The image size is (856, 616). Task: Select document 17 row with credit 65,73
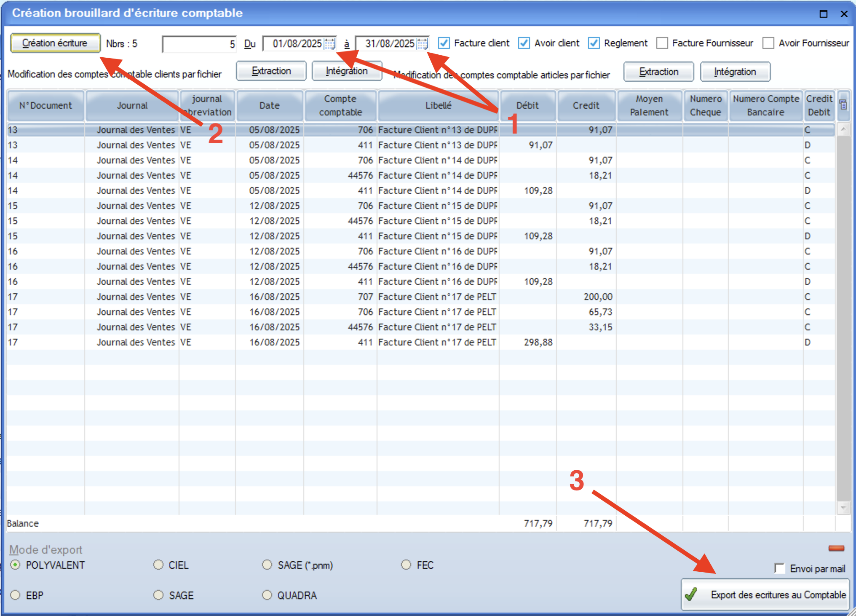420,312
